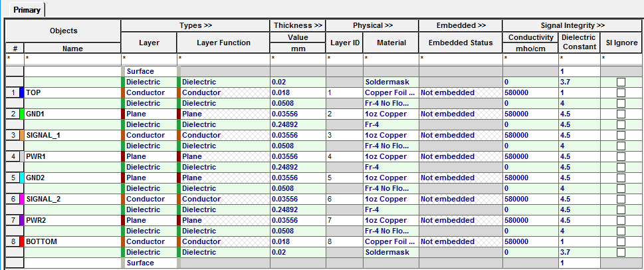Expand the Thickness >> column group

pyautogui.click(x=298, y=25)
